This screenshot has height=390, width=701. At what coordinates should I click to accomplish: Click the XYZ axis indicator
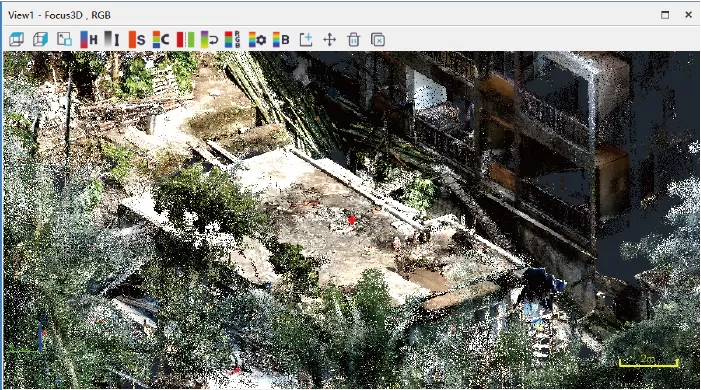pos(27,335)
